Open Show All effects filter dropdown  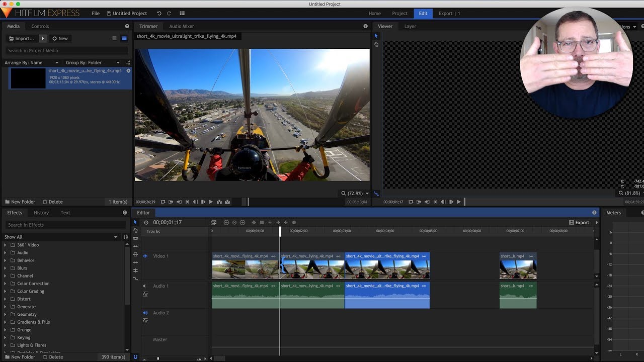(x=61, y=237)
